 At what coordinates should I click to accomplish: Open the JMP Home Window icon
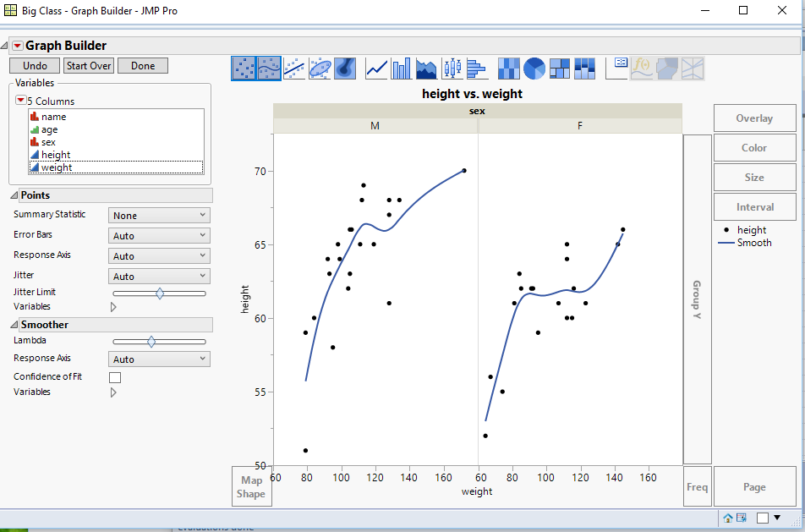[728, 518]
